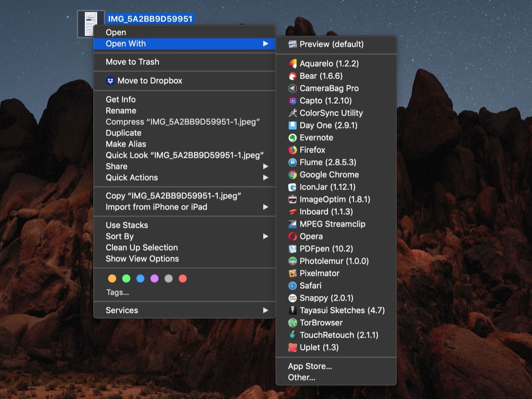The height and width of the screenshot is (399, 532).
Task: Click the Photolemur icon
Action: pos(293,261)
